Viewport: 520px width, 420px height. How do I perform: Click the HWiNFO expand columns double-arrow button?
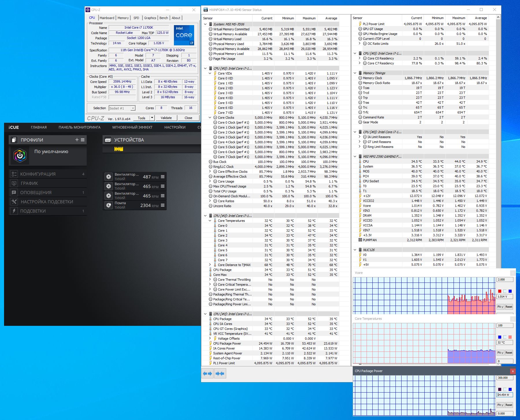(x=207, y=373)
